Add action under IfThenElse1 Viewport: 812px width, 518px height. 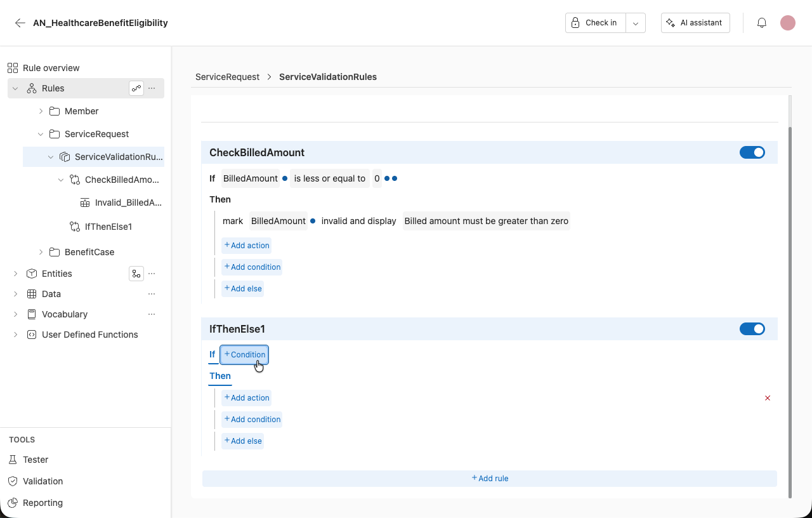(x=247, y=398)
